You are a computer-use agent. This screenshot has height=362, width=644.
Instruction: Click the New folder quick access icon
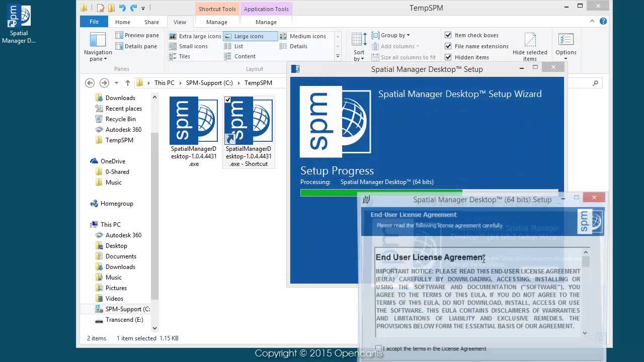111,8
